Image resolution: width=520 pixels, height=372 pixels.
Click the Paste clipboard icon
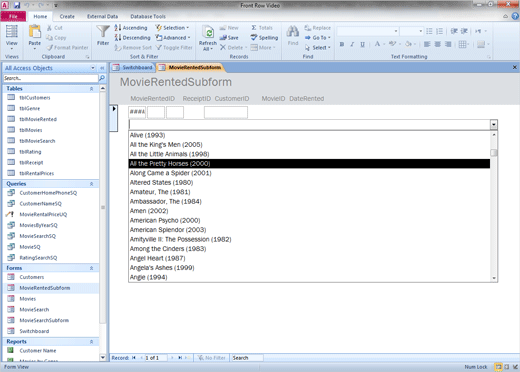point(34,32)
